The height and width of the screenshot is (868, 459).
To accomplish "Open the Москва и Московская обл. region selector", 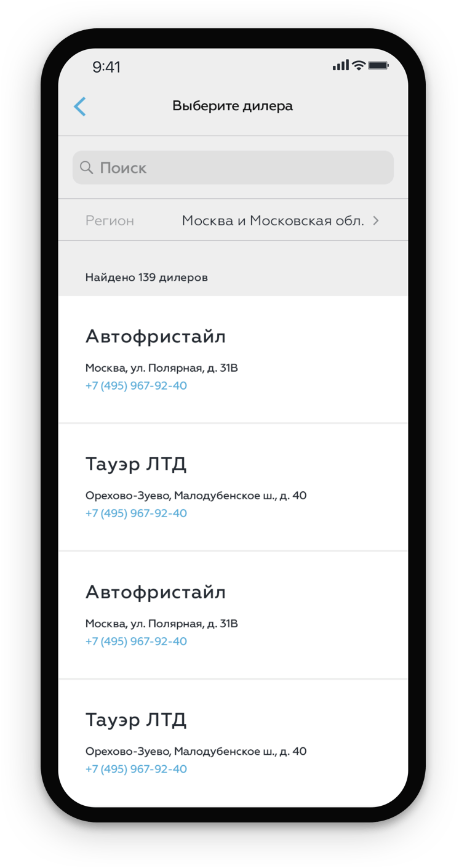I will (273, 220).
